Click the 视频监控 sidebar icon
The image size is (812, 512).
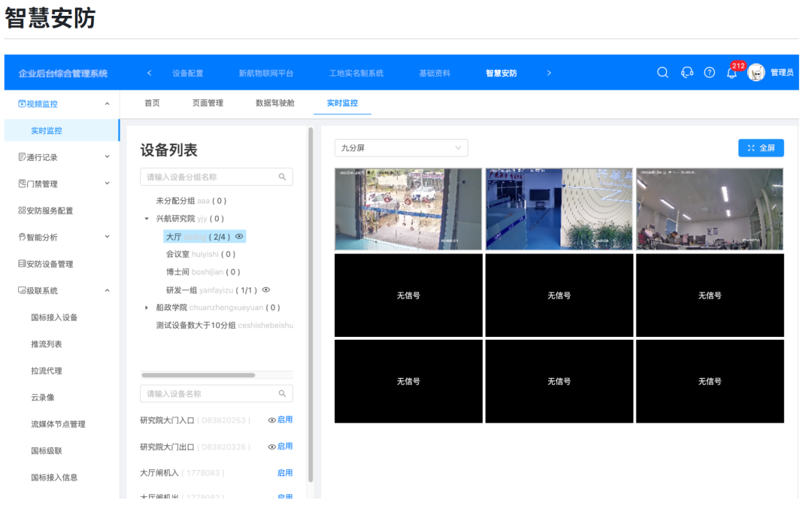(x=22, y=104)
